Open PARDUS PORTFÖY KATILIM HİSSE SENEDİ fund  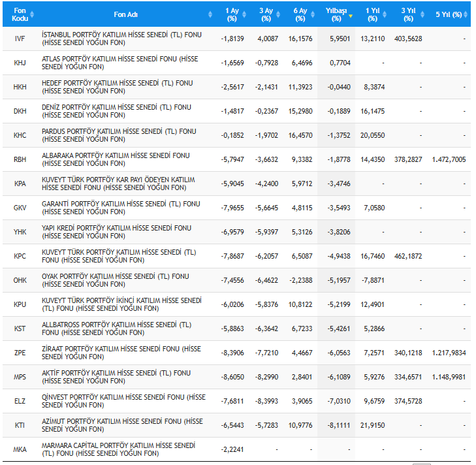119,135
